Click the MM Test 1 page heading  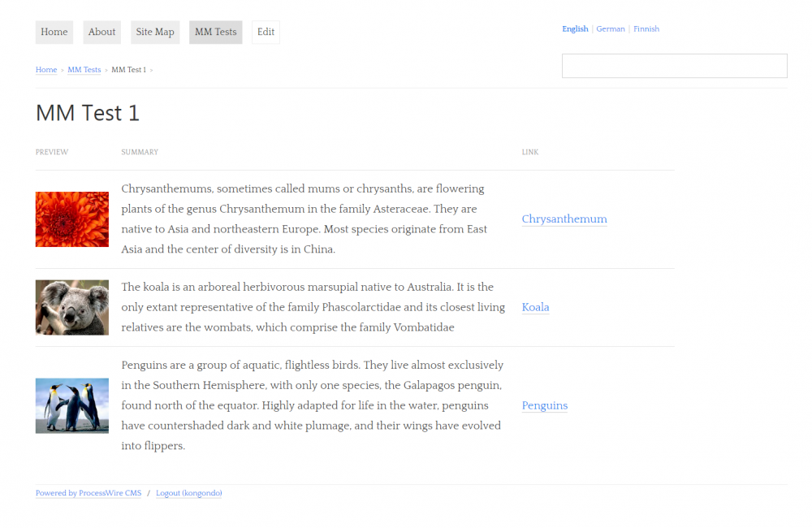[88, 113]
